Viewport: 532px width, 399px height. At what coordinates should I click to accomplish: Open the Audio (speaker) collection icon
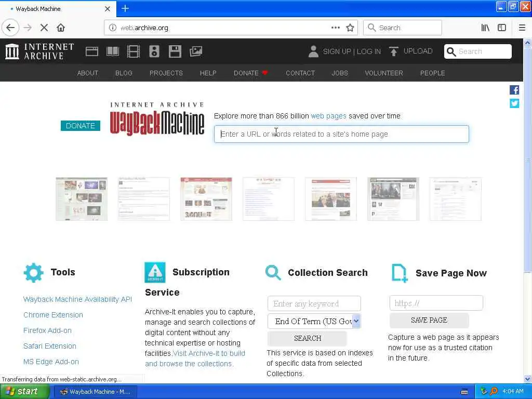pyautogui.click(x=154, y=51)
